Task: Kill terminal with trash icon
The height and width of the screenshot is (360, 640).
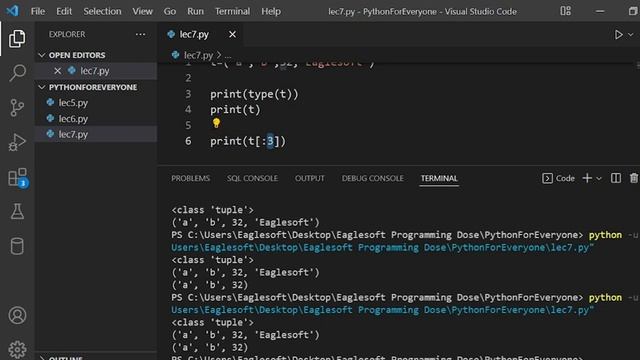Action: (x=634, y=178)
